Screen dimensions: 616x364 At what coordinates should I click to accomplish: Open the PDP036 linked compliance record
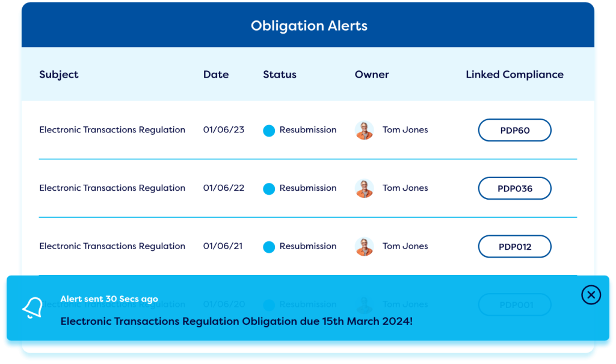(515, 188)
